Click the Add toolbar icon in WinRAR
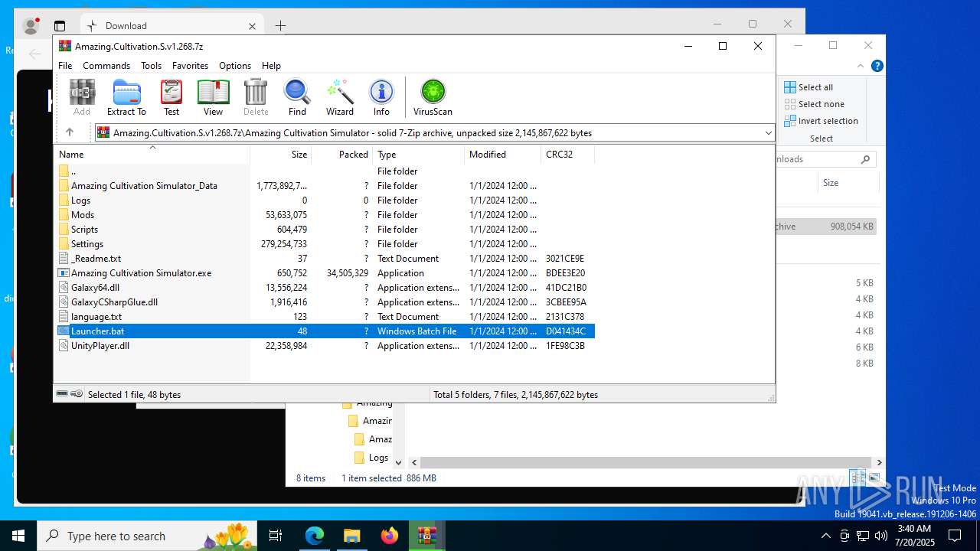The image size is (980, 551). click(82, 98)
